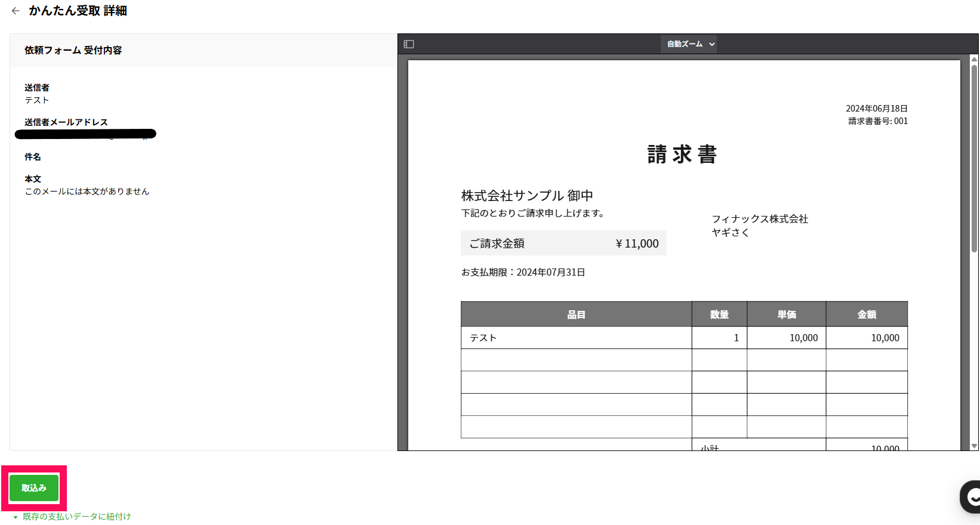The height and width of the screenshot is (525, 980).
Task: Click the ¥11,000 amount value
Action: point(637,243)
